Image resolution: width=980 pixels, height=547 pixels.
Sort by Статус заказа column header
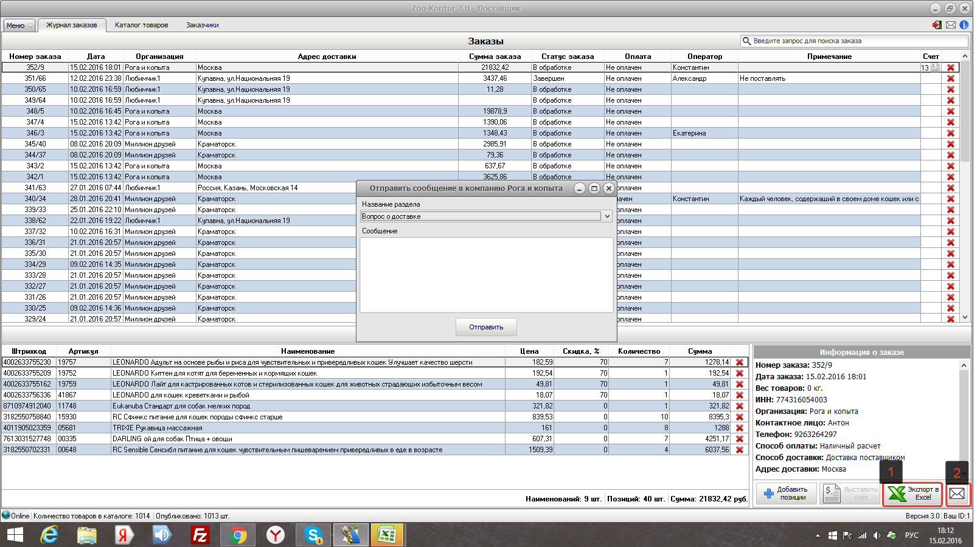[568, 57]
